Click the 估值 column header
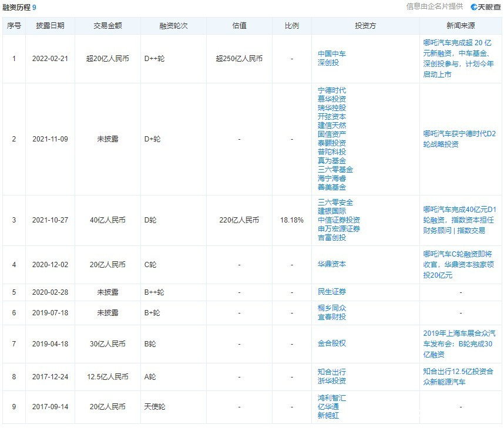504x428 pixels. coord(239,26)
